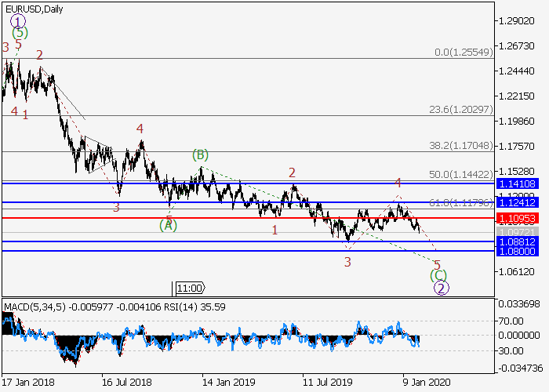Select the 23.6(1.20297) Fibonacci level label
Screen dimensions: 549x392
click(463, 110)
